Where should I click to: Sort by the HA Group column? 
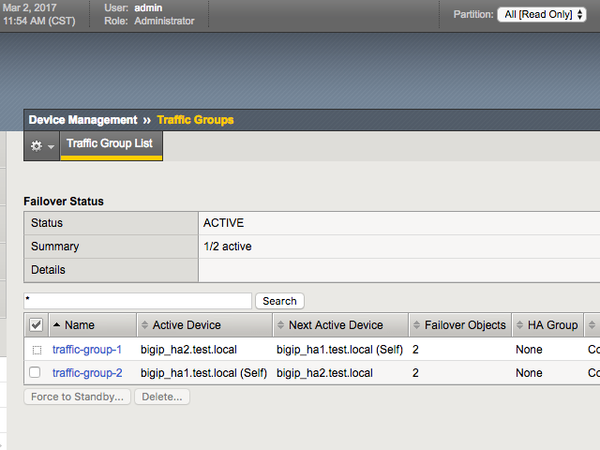tap(545, 326)
